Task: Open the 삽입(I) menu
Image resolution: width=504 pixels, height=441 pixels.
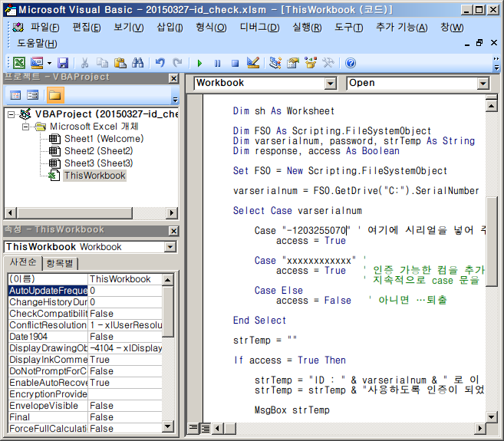Action: pyautogui.click(x=170, y=28)
